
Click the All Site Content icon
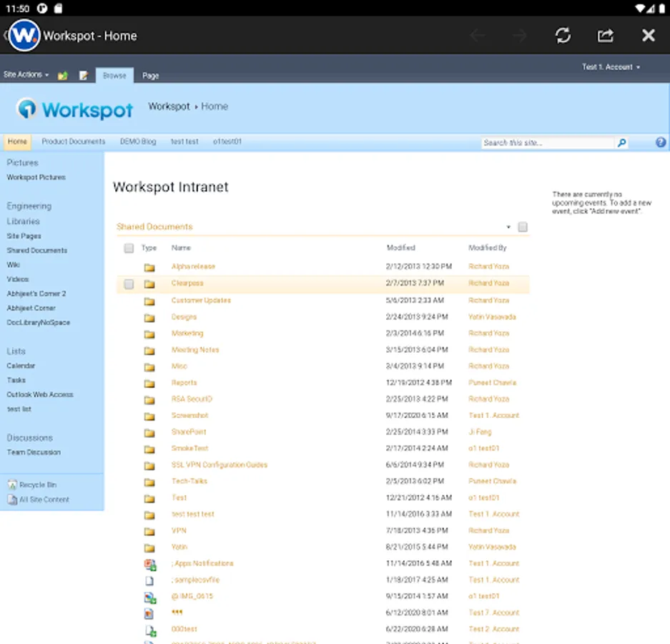coord(12,499)
